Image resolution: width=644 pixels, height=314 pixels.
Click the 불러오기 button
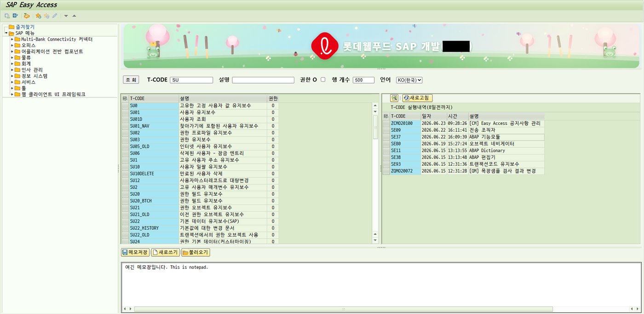point(195,252)
